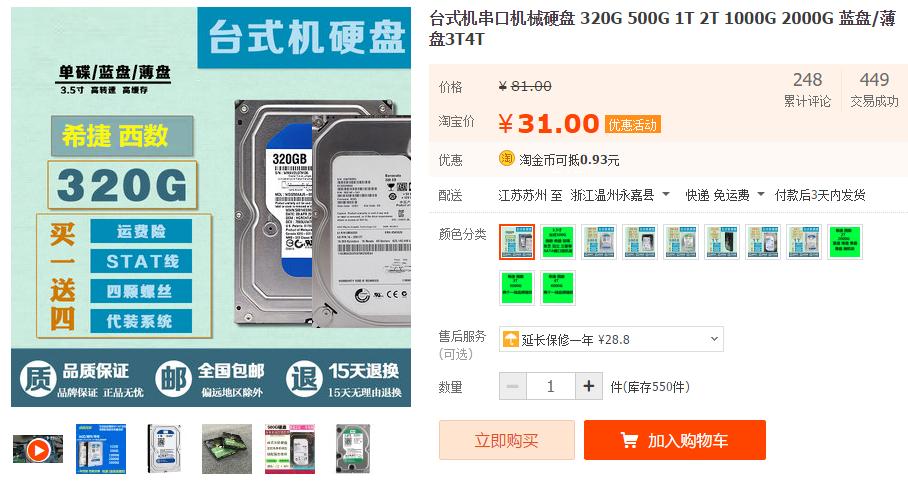Play the product video thumbnail
The image size is (908, 482).
(38, 450)
